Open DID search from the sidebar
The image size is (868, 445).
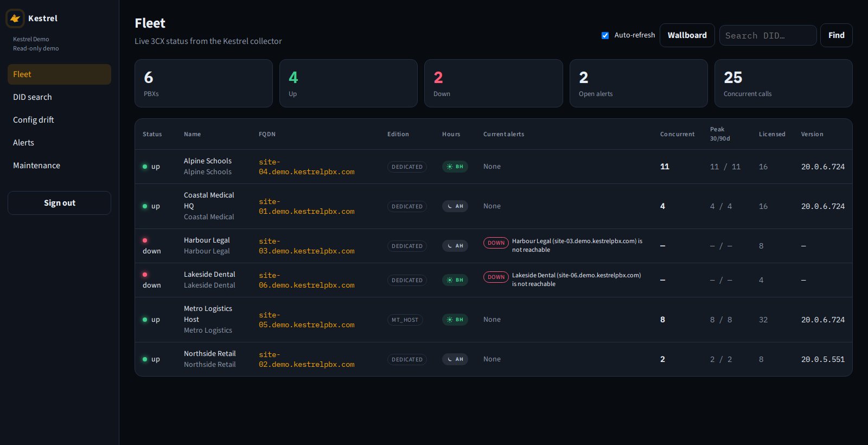59,97
